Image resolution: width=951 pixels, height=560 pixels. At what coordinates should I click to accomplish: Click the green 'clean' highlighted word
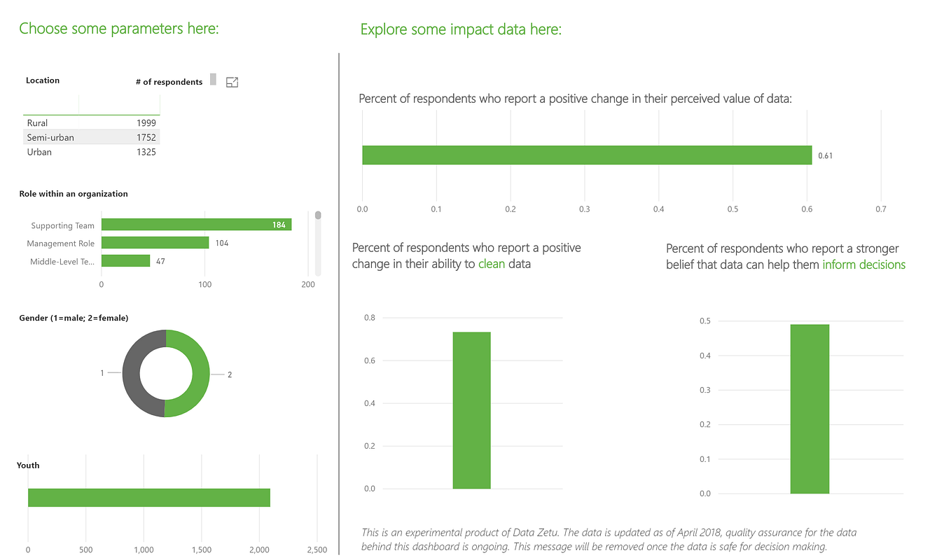[x=492, y=265]
